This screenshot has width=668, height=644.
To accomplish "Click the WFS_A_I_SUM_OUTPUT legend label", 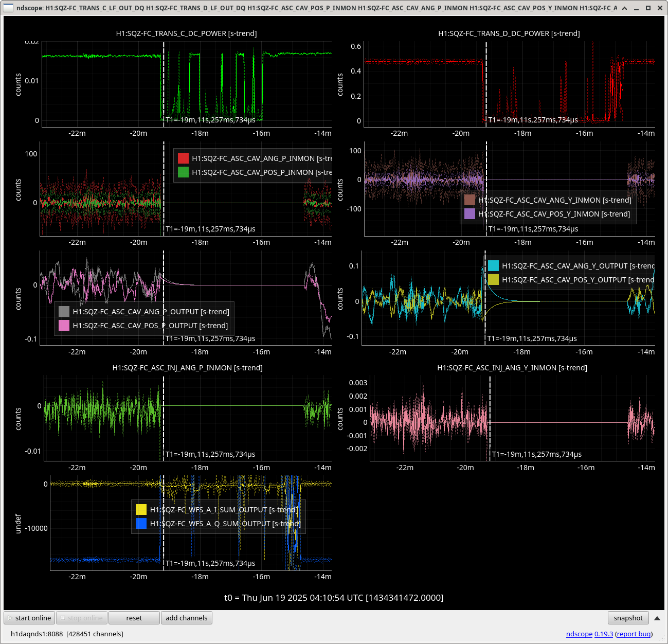I will [224, 510].
